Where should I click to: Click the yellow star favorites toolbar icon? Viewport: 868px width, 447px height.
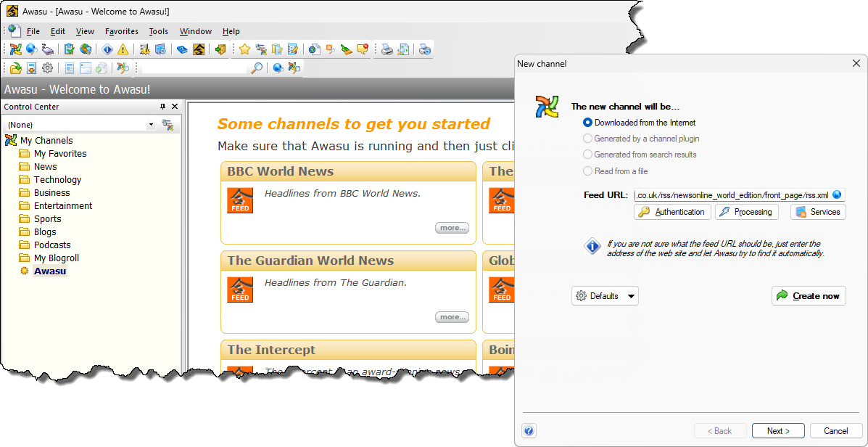244,49
